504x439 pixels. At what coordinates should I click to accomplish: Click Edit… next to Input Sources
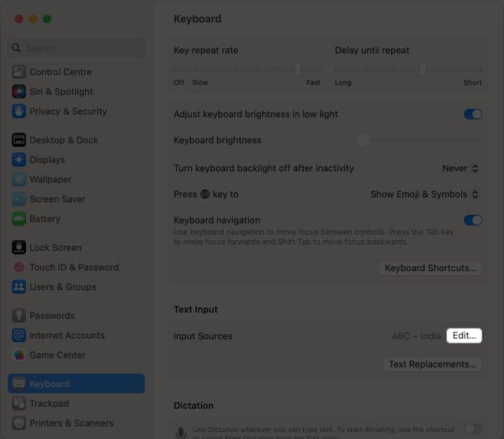tap(464, 336)
